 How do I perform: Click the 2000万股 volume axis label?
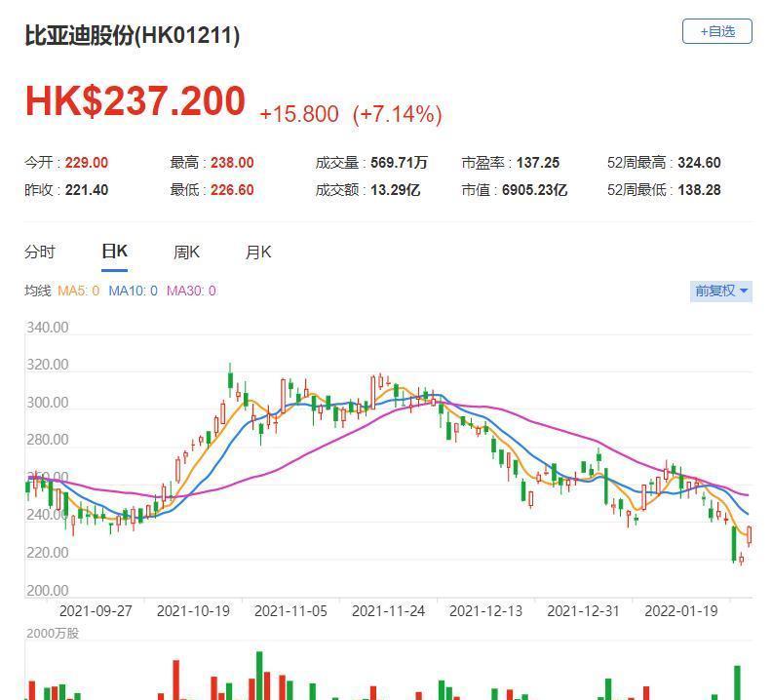(53, 633)
